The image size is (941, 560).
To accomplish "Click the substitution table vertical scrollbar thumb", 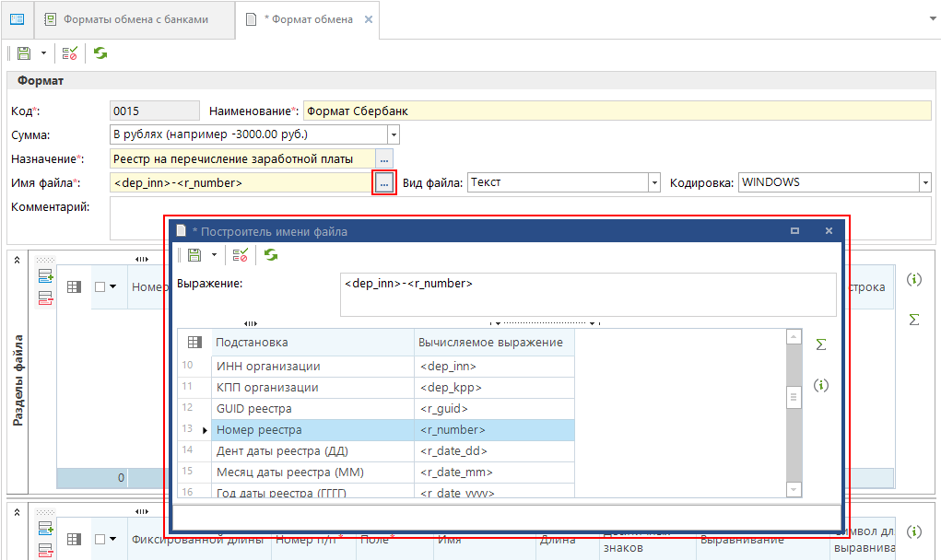I will [792, 397].
